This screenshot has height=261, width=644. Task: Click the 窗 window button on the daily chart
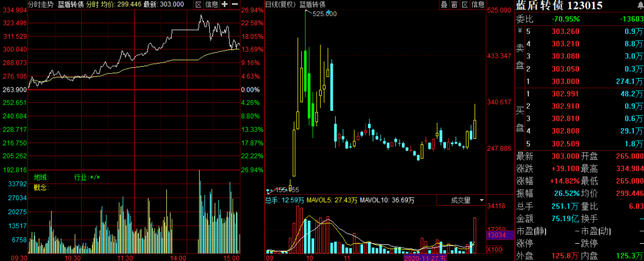pyautogui.click(x=454, y=5)
